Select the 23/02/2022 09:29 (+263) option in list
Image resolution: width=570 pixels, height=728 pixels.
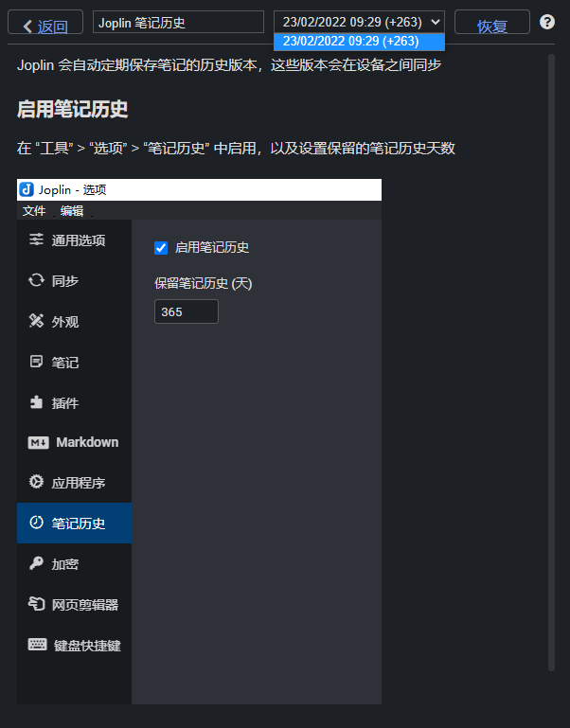coord(359,42)
